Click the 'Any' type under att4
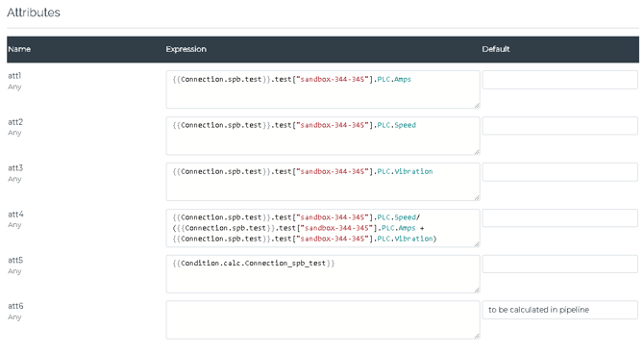The height and width of the screenshot is (354, 644). click(x=14, y=225)
